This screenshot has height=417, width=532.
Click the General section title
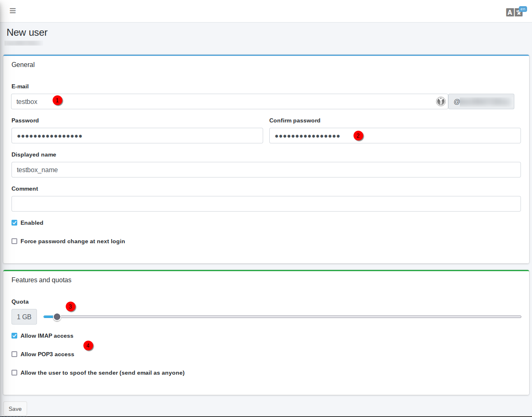point(23,65)
